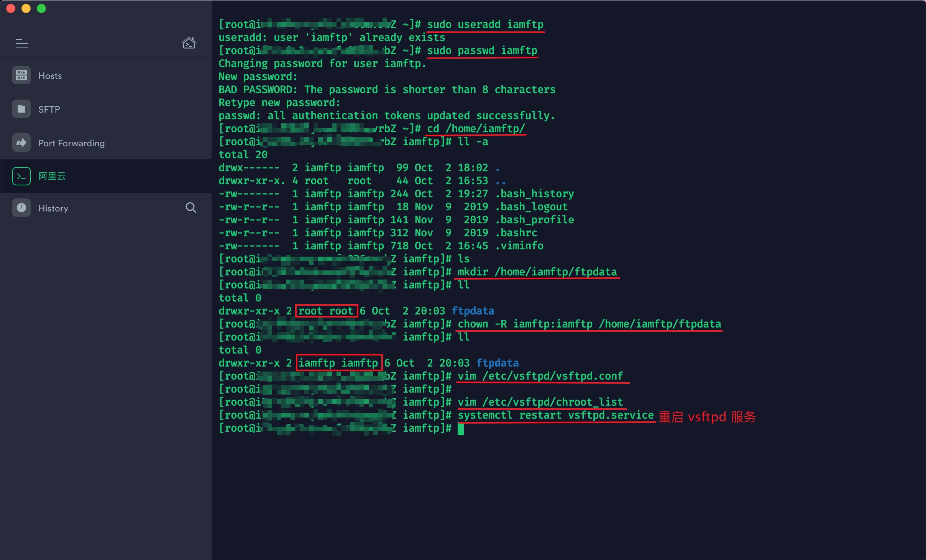Open Port Forwarding section
This screenshot has width=926, height=560.
click(x=72, y=143)
